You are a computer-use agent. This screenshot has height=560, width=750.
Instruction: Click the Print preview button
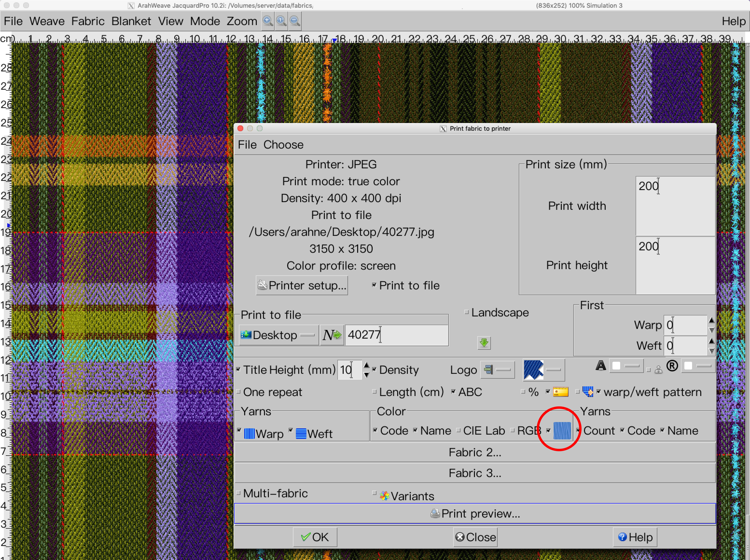pyautogui.click(x=475, y=514)
